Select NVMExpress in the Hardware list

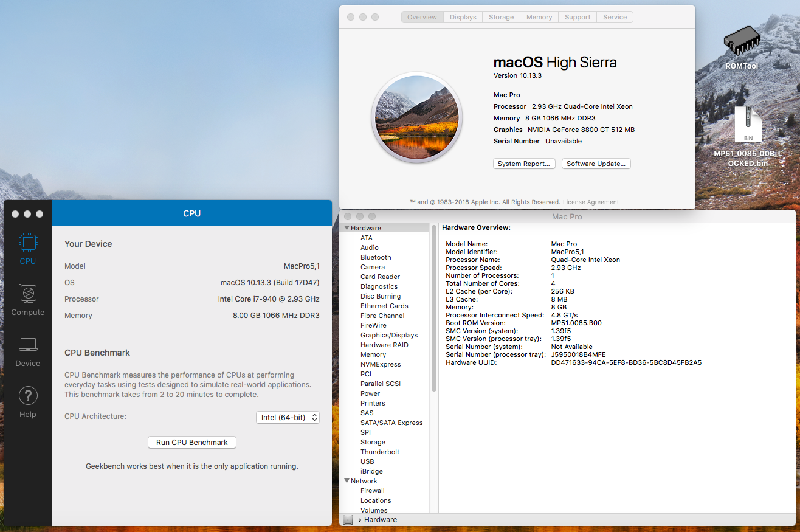coord(381,364)
